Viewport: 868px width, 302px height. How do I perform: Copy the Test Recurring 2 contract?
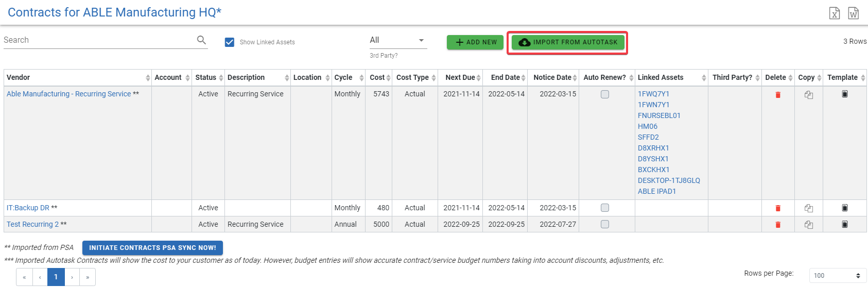(809, 225)
